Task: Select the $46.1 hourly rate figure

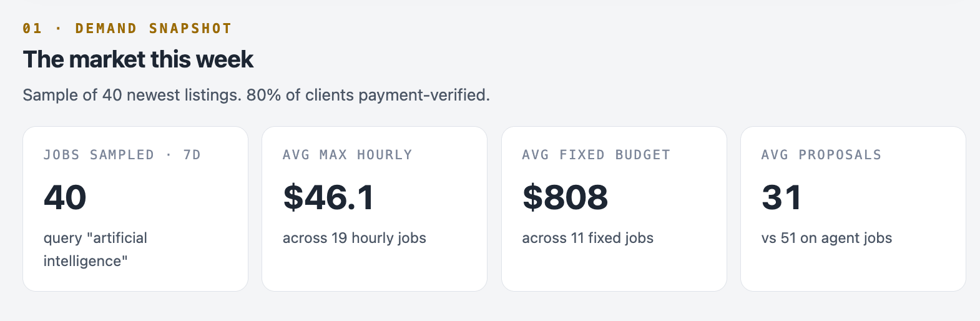Action: pyautogui.click(x=328, y=197)
